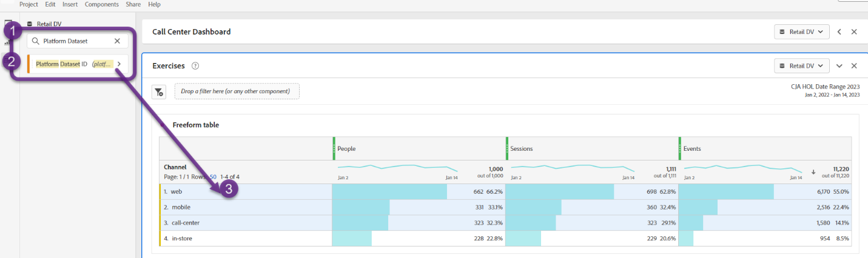The width and height of the screenshot is (868, 258).
Task: Click the People value 662 for web
Action: point(478,191)
